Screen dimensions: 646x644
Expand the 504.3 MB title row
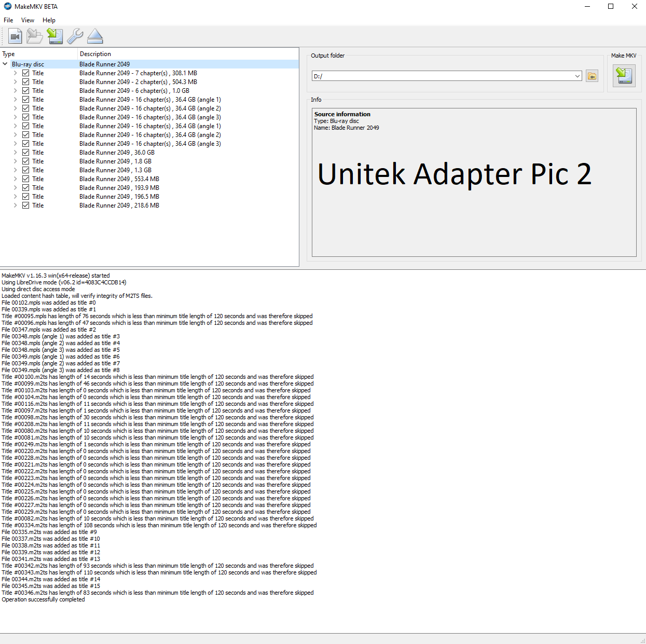pyautogui.click(x=15, y=82)
